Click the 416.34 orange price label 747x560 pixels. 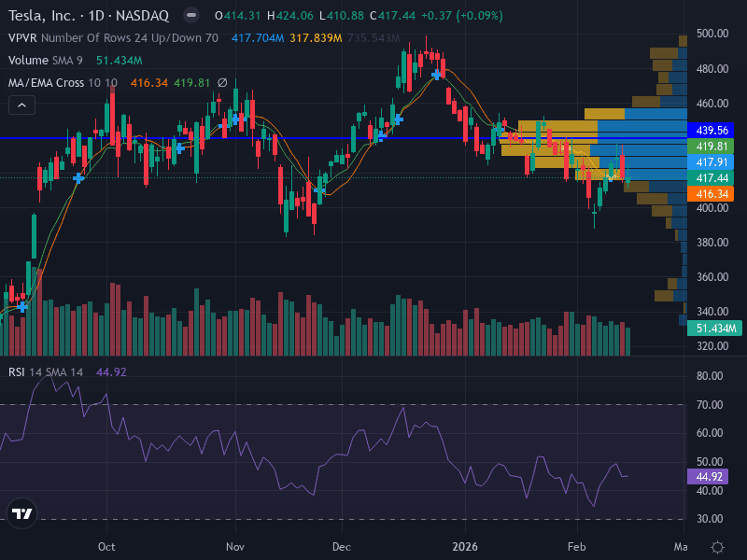711,194
